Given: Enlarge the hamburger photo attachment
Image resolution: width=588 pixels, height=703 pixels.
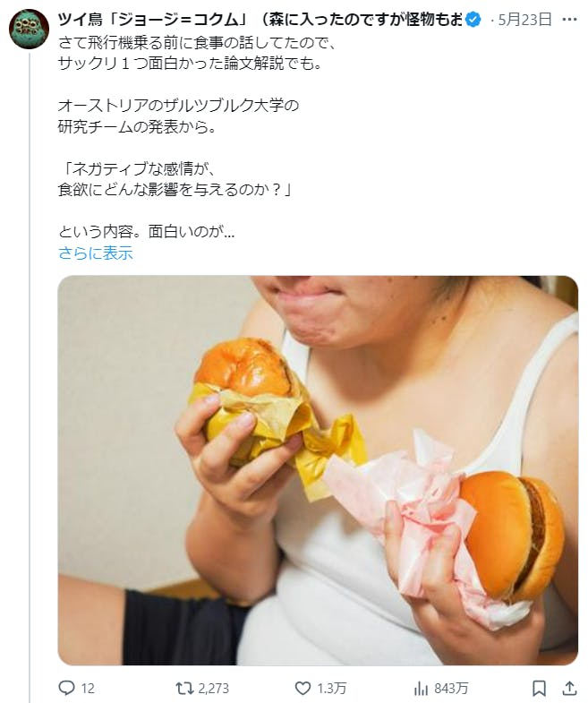Looking at the screenshot, I should [x=318, y=470].
